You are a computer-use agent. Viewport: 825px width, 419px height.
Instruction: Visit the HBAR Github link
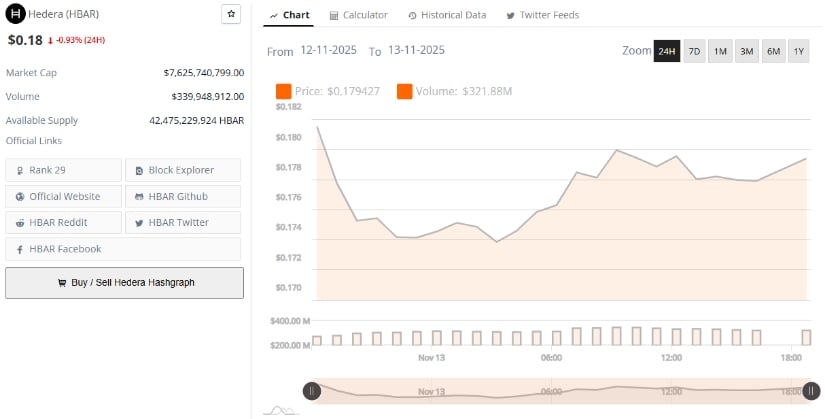click(182, 196)
